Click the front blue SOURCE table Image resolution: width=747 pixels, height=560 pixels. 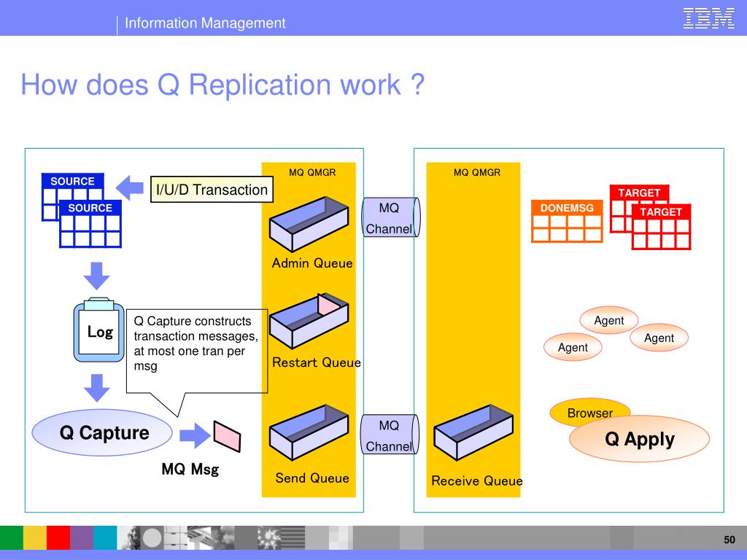[90, 224]
